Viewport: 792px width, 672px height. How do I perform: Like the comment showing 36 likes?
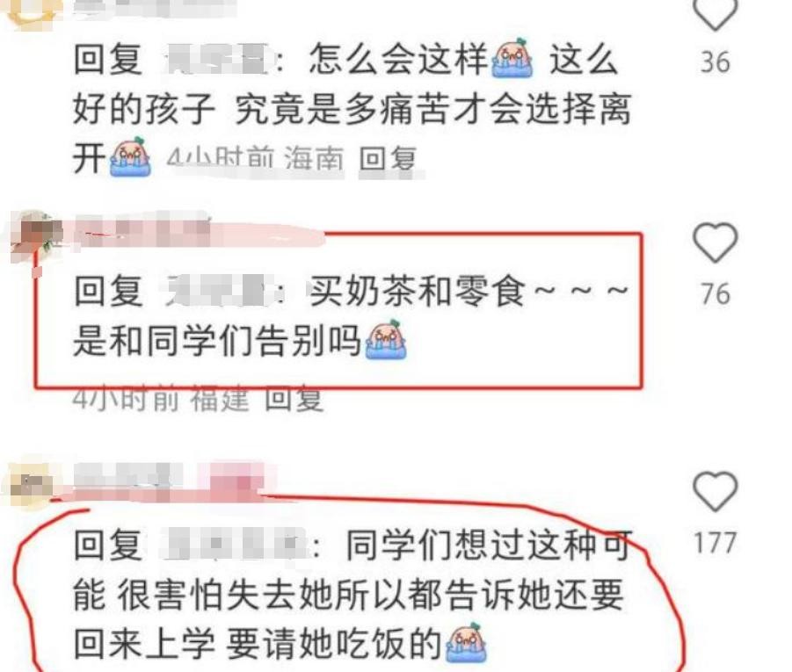[716, 14]
